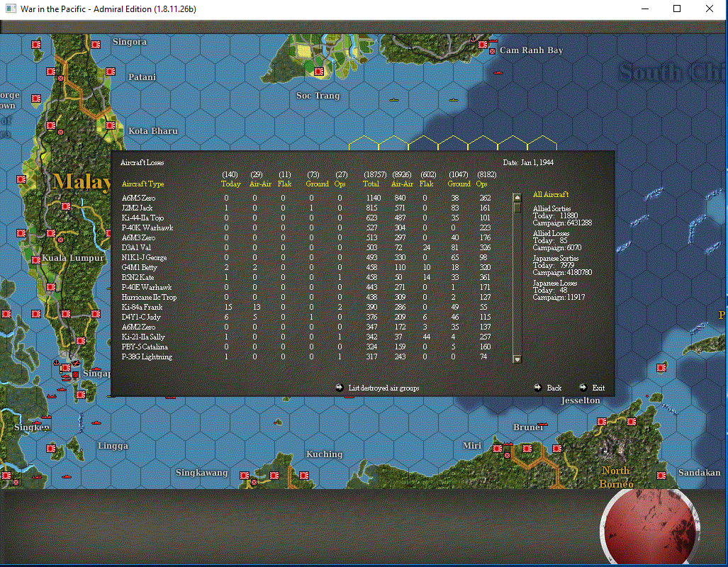
Task: Click the Brunei map label
Action: tap(528, 427)
